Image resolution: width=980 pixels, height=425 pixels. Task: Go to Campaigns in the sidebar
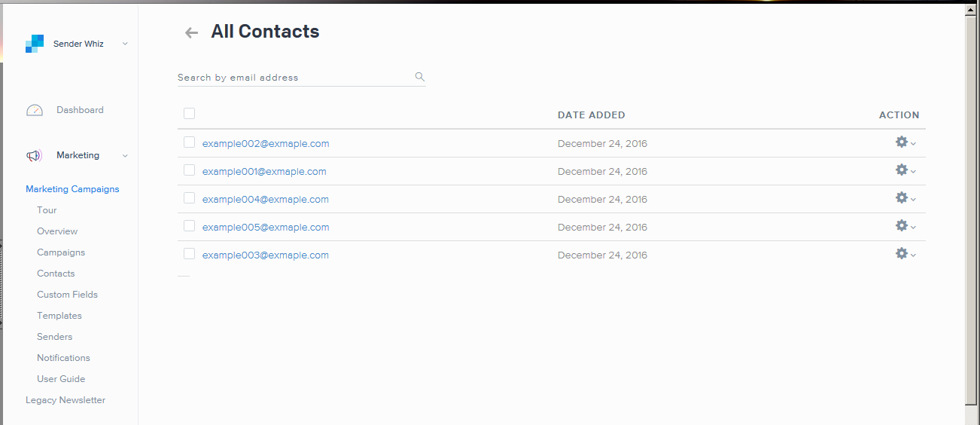pos(61,252)
